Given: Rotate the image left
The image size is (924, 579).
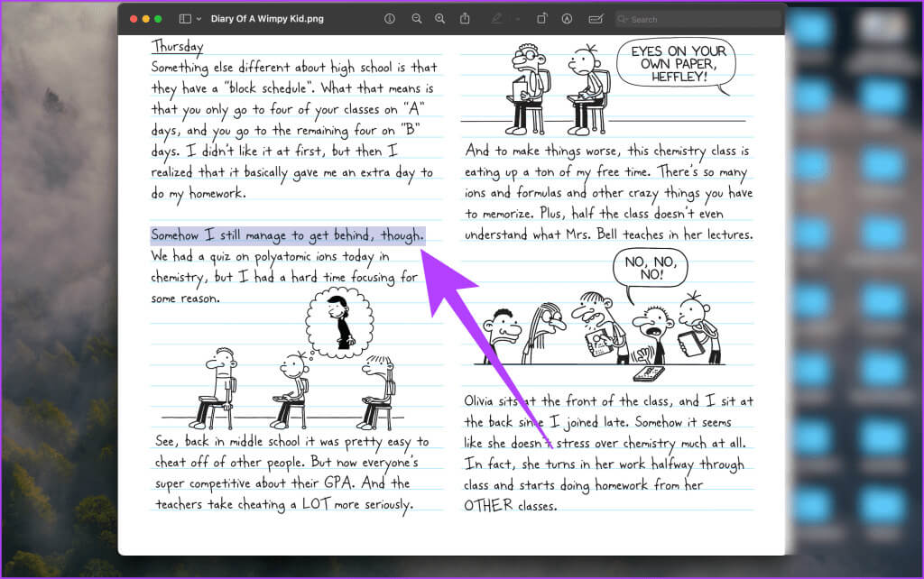Looking at the screenshot, I should 541,19.
